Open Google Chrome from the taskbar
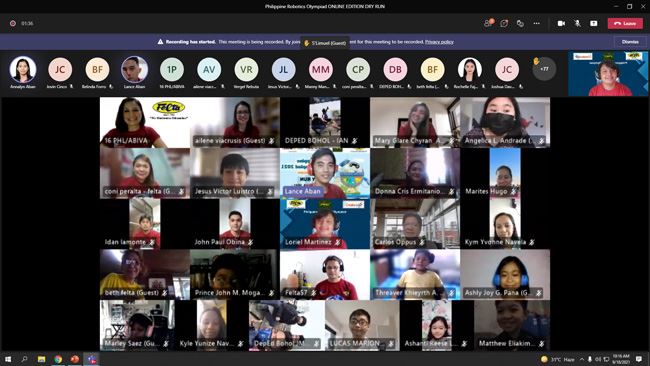 (58, 359)
